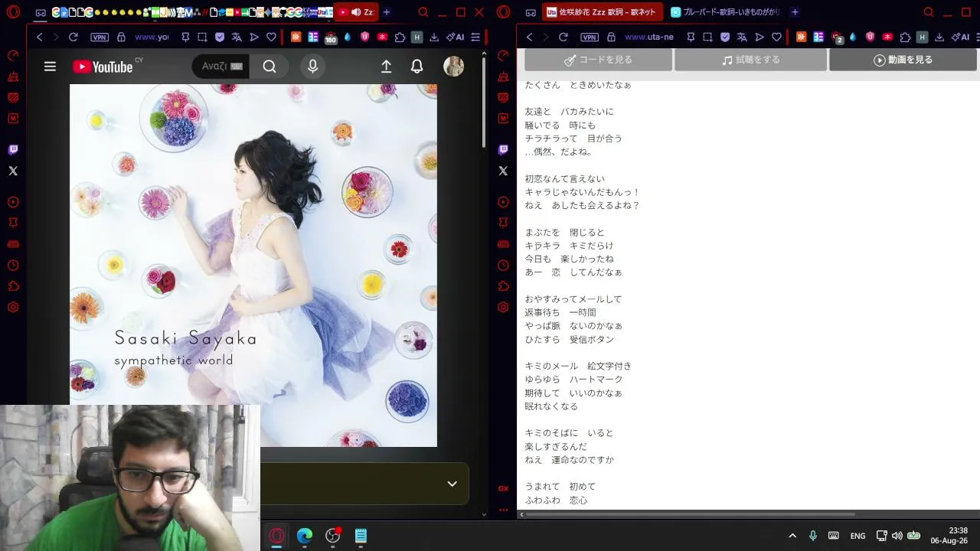Open the on-screen keyboard in YouTube search
The width and height of the screenshot is (980, 551).
pos(237,67)
